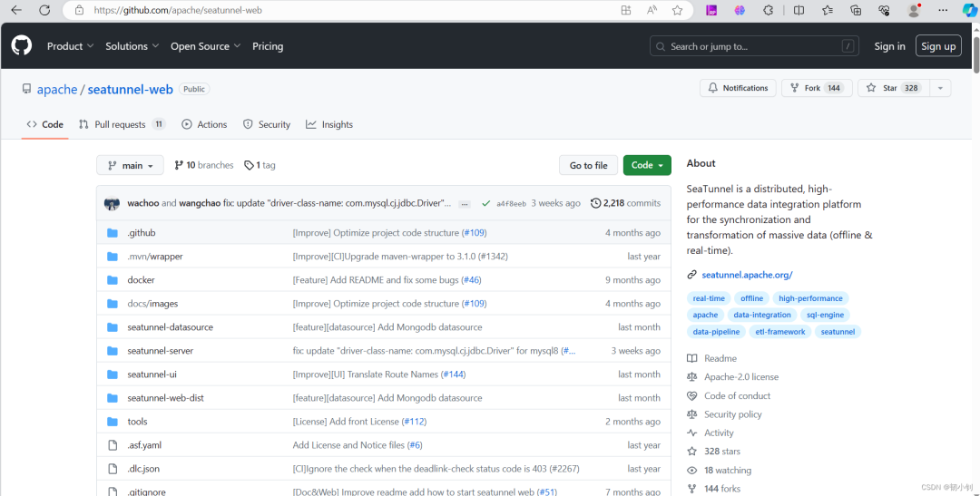Focus the Search or jump to field

pyautogui.click(x=755, y=46)
